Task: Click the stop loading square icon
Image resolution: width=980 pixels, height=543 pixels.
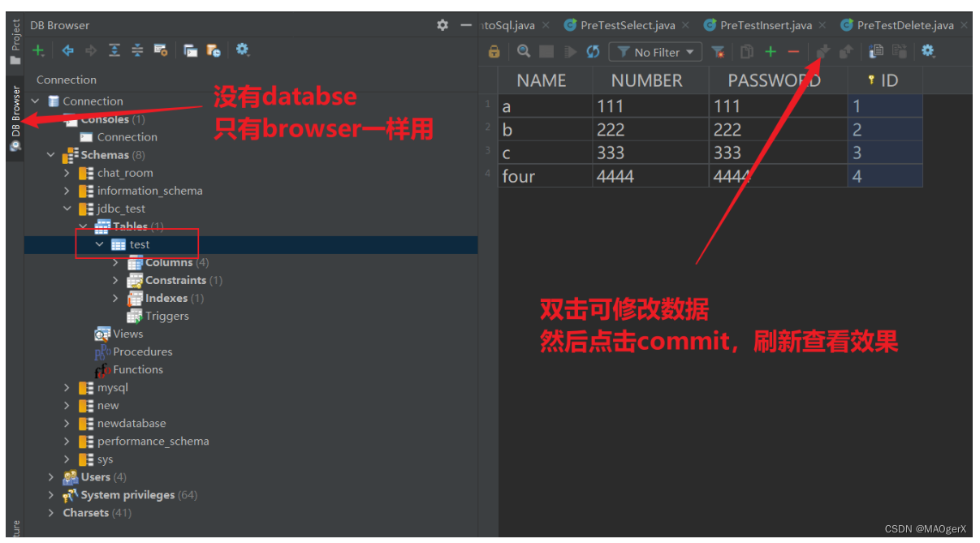Action: [546, 52]
